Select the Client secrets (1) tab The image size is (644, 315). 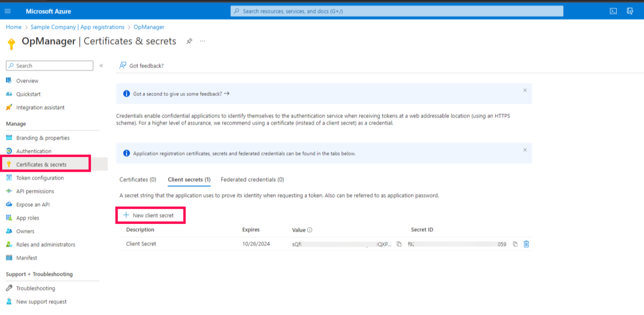[x=189, y=180]
